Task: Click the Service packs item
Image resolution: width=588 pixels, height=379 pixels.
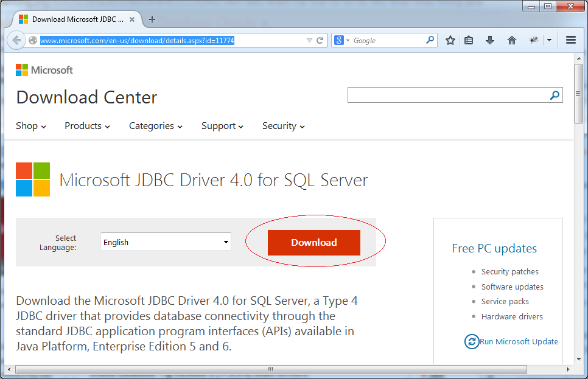Action: tap(505, 301)
